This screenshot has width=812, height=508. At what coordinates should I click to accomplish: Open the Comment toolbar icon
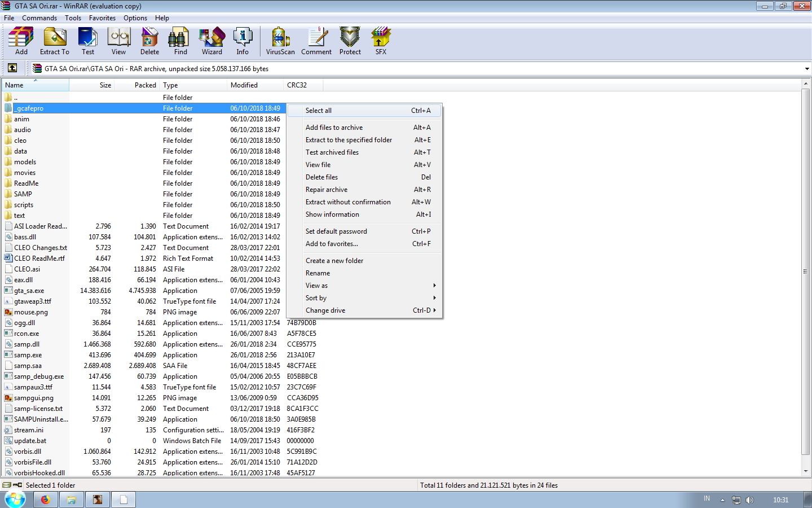(x=316, y=41)
